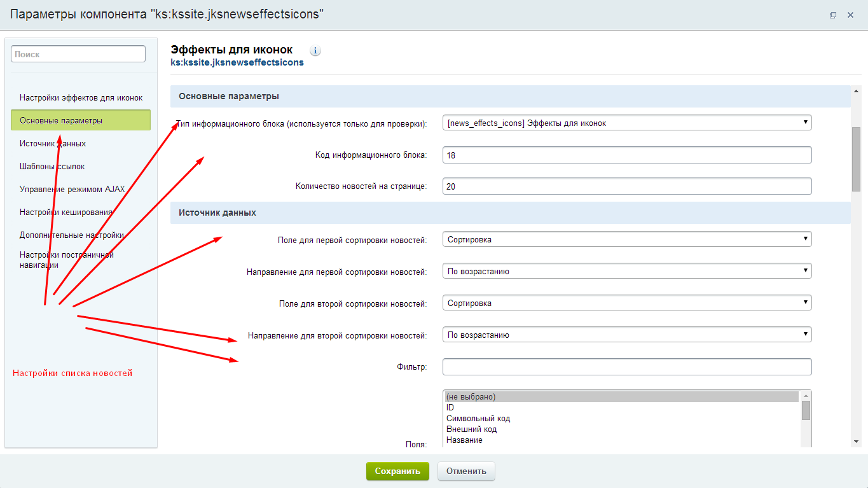The width and height of the screenshot is (868, 488).
Task: Open the "Направление для первой сортировки" dropdown
Action: tap(626, 270)
